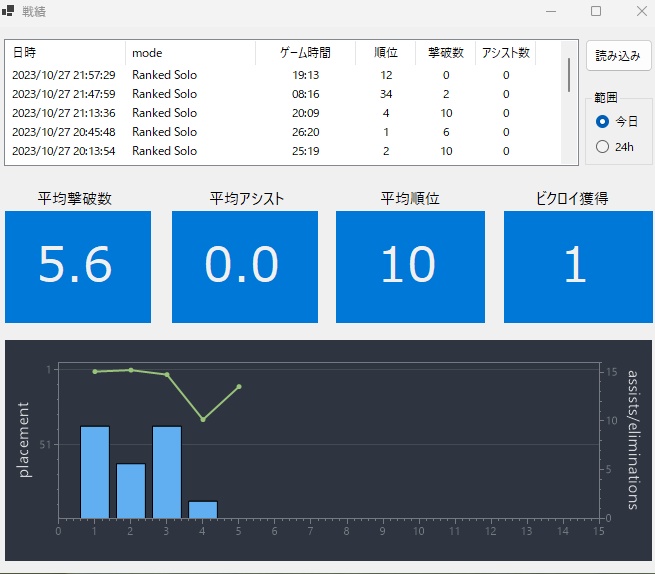The height and width of the screenshot is (574, 655).
Task: Click the chart bar at game 4
Action: point(203,510)
